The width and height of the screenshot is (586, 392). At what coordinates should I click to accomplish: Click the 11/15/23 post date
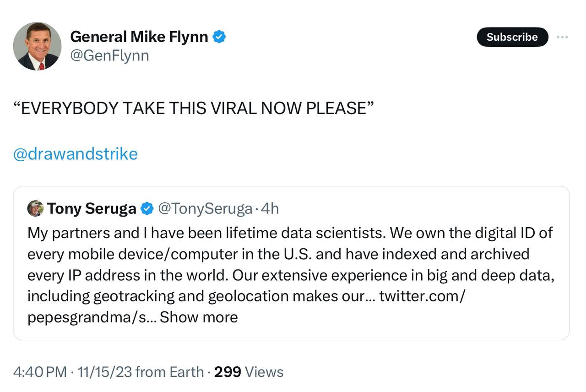click(105, 372)
